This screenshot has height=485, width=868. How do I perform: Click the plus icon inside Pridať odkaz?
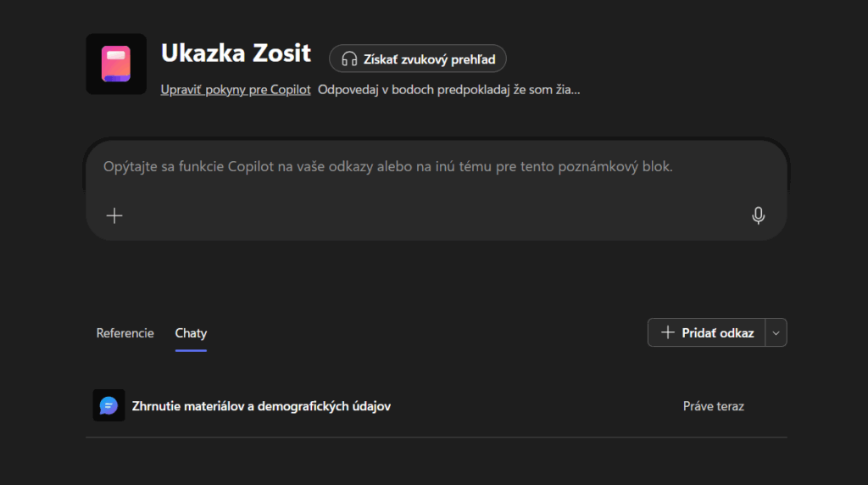click(668, 332)
